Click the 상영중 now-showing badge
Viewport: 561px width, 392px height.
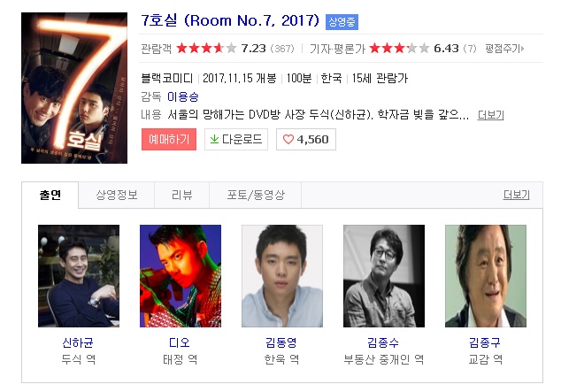point(342,22)
